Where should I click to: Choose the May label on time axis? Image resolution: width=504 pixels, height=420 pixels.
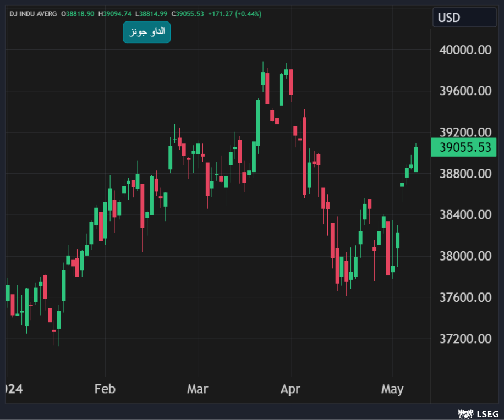point(392,389)
